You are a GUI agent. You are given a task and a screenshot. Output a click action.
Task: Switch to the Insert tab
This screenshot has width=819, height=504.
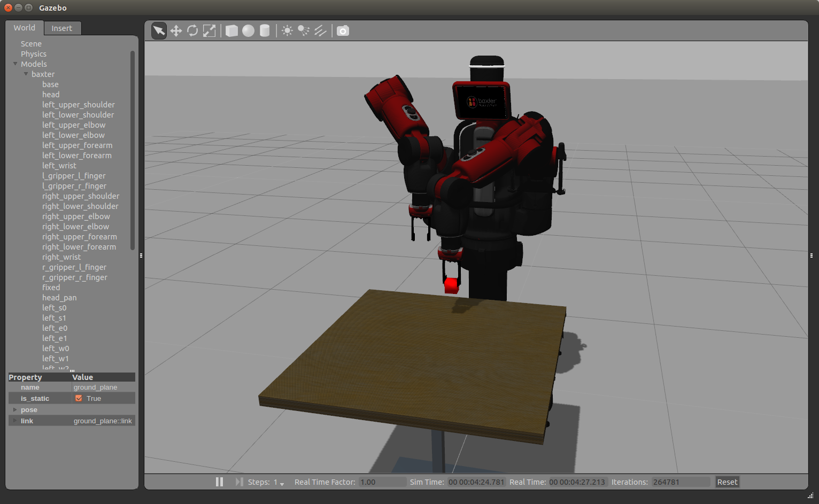click(x=62, y=28)
